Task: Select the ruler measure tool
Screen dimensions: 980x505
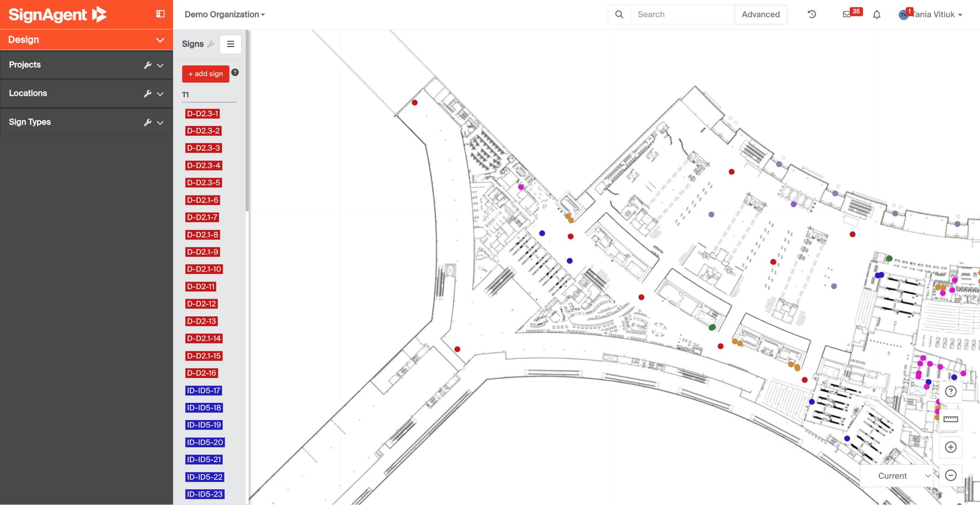Action: coord(951,419)
